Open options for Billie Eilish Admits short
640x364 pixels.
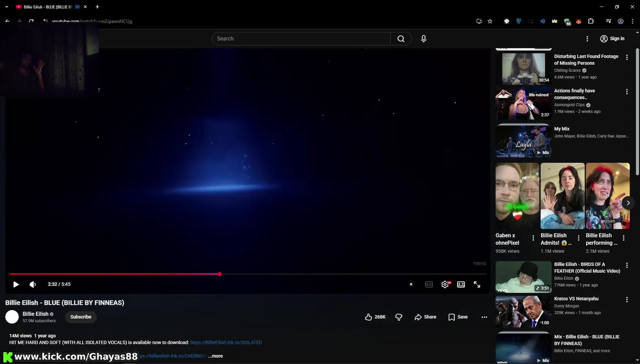578,238
